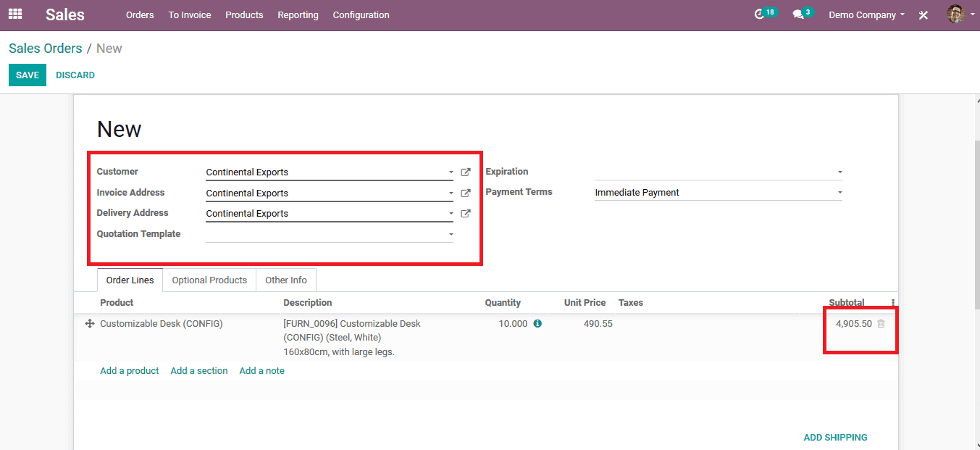Open Delivery Address external link icon

(x=466, y=213)
